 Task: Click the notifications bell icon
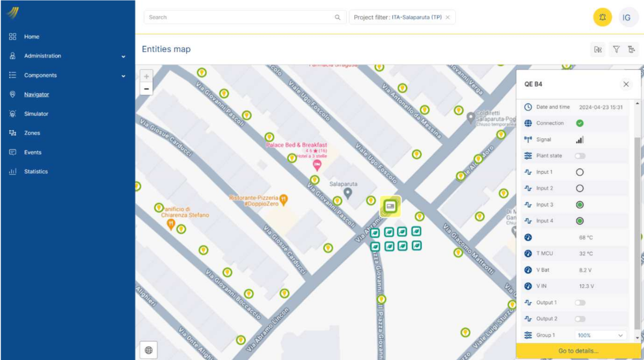(x=602, y=17)
